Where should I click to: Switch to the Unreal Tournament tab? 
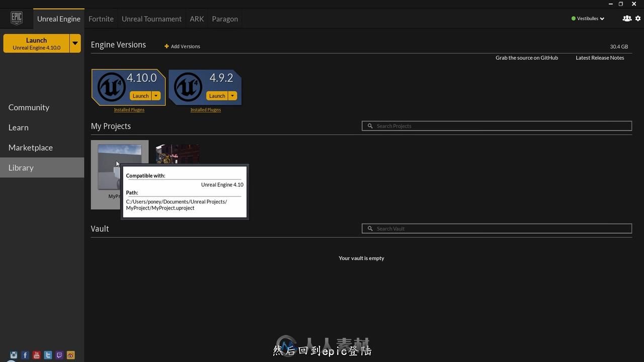point(151,19)
